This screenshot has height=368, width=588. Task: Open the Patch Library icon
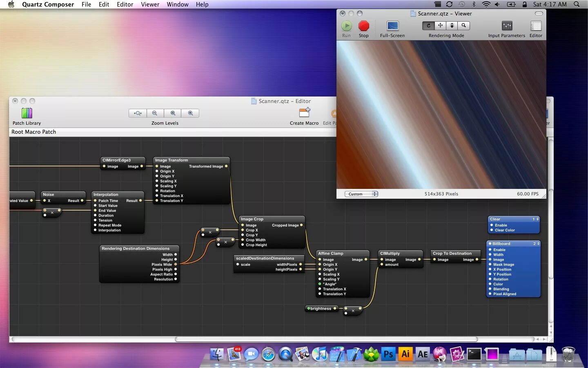[x=27, y=113]
